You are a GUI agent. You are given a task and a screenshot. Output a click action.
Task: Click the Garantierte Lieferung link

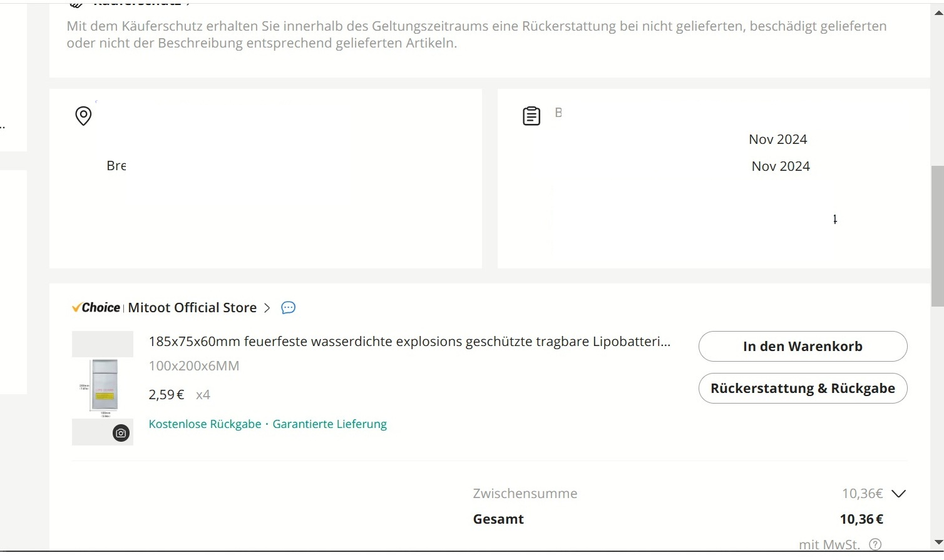[x=329, y=424]
